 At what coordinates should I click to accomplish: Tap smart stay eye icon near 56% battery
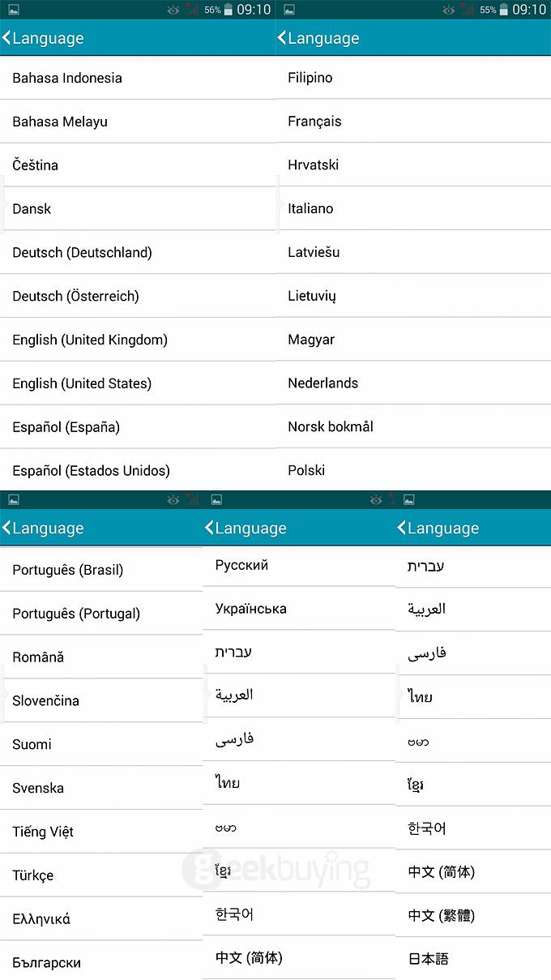coord(173,10)
